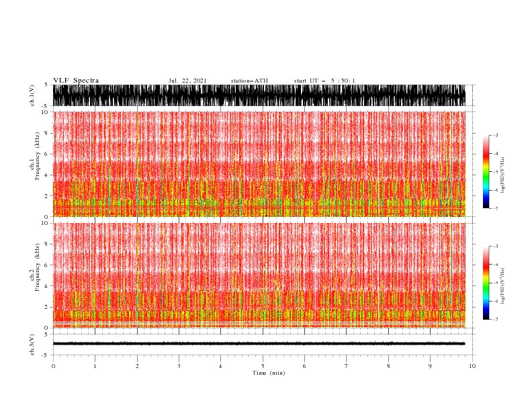Click the "9" tick on the time axis
Screen dimensions: 532x411
pos(430,366)
